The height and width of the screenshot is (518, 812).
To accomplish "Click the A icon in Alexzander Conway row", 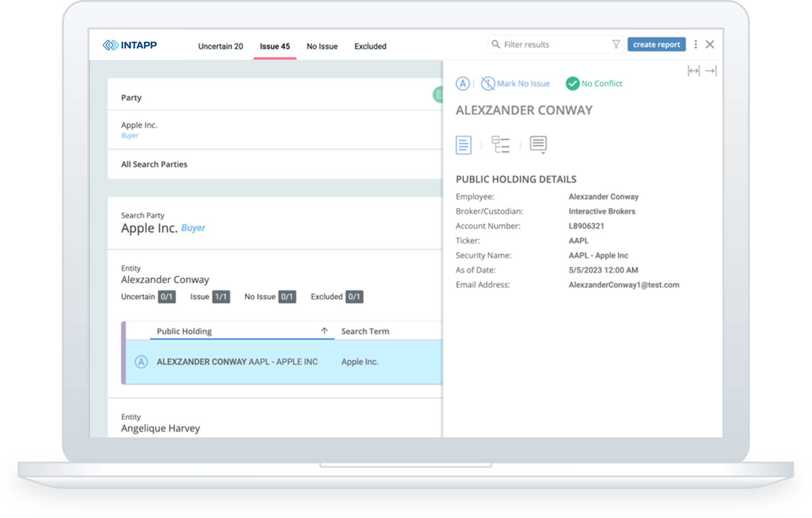I will pos(141,361).
